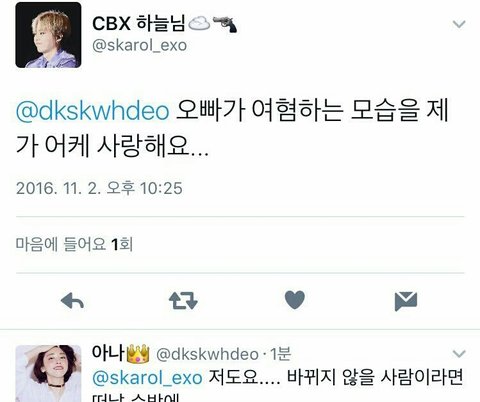Follow the @dkskwhdeo mention in main tweet
This screenshot has width=480, height=402.
[93, 111]
